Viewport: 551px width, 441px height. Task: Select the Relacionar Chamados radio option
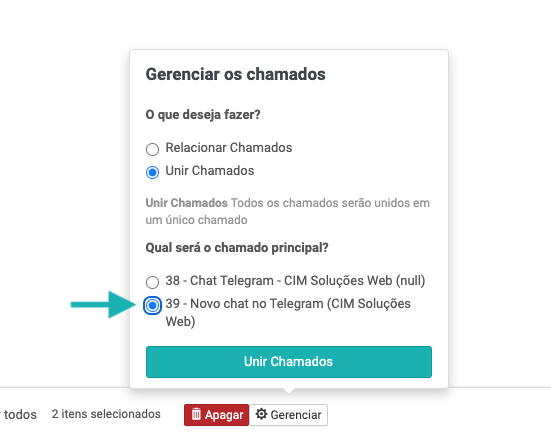tap(152, 149)
